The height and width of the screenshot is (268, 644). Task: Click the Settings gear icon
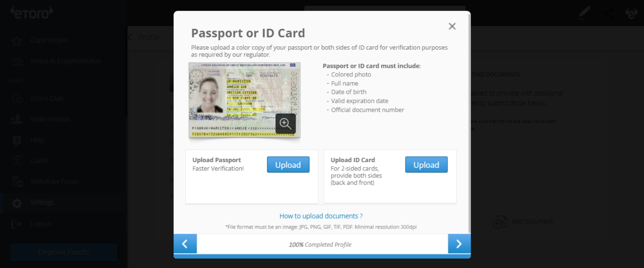tap(17, 203)
